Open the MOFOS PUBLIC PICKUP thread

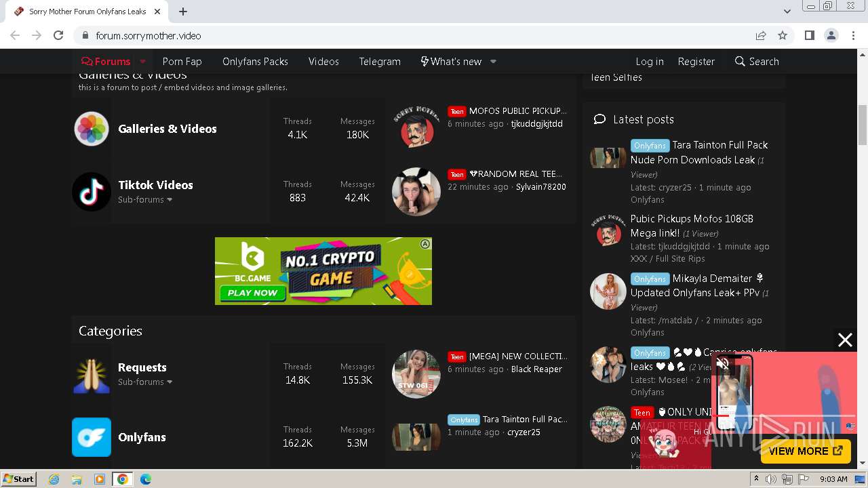(517, 110)
